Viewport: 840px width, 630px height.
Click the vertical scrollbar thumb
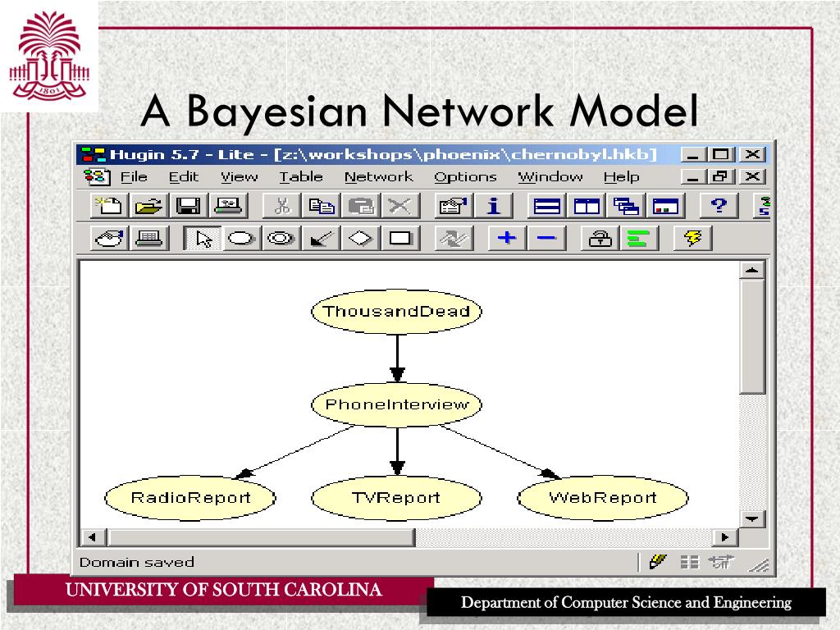coord(751,336)
